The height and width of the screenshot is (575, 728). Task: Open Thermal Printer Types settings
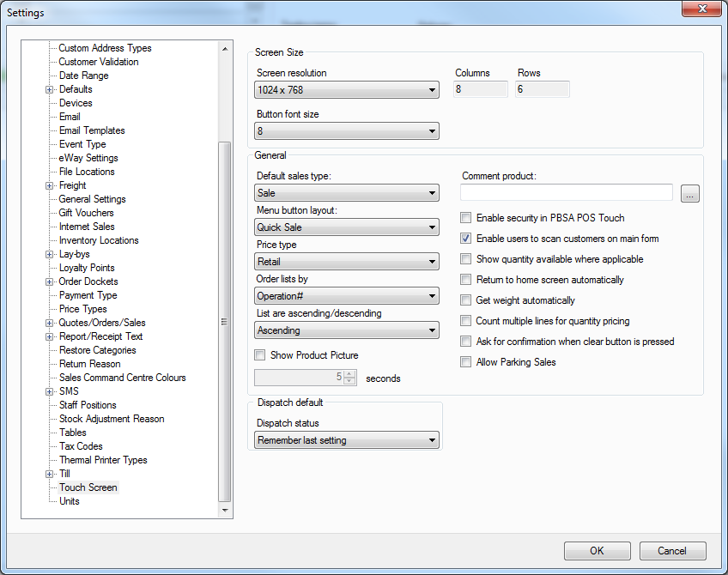pyautogui.click(x=103, y=460)
